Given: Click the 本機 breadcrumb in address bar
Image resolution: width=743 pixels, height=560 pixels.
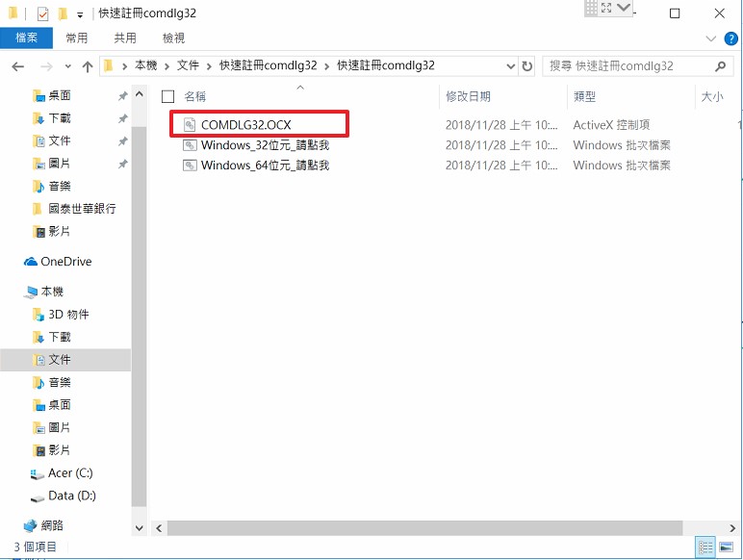Looking at the screenshot, I should pos(146,65).
